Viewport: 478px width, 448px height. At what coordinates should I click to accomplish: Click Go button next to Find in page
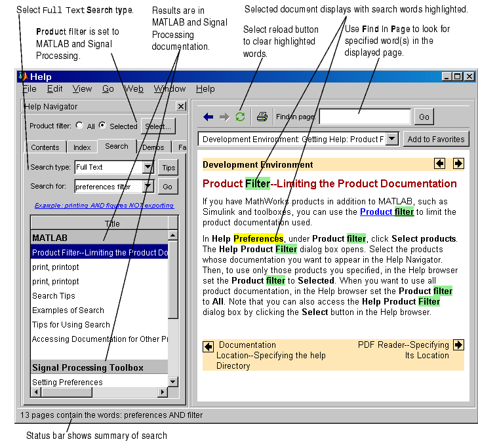point(424,117)
